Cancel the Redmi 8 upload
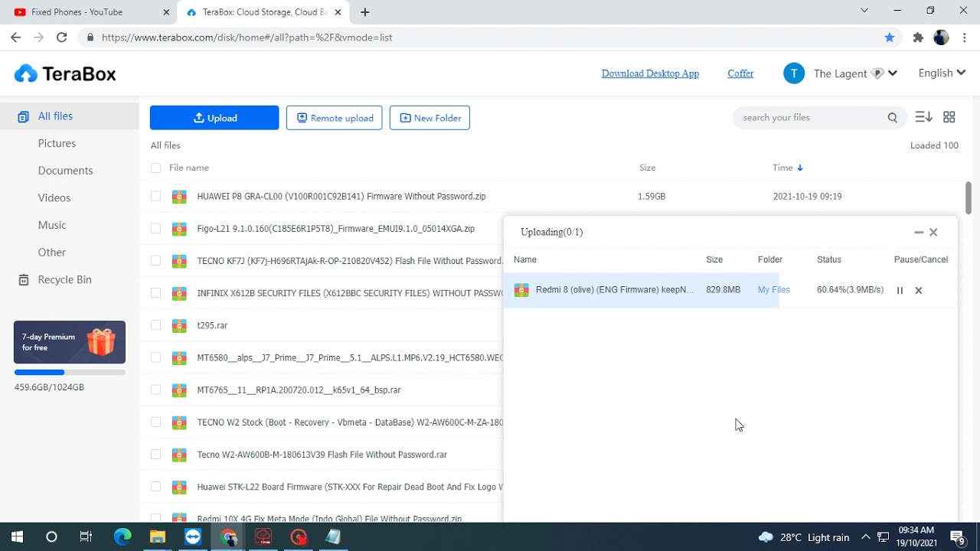 (919, 290)
